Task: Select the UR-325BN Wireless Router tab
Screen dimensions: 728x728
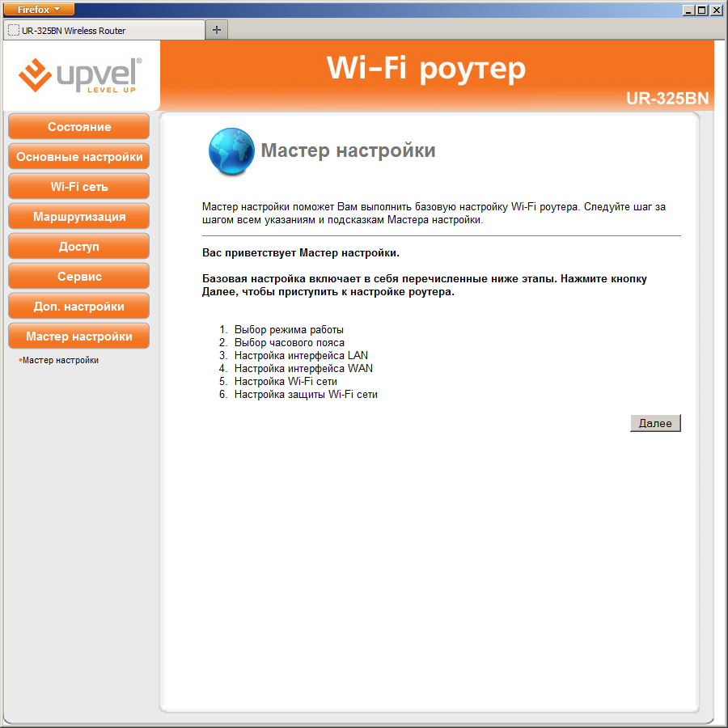Action: click(x=104, y=30)
